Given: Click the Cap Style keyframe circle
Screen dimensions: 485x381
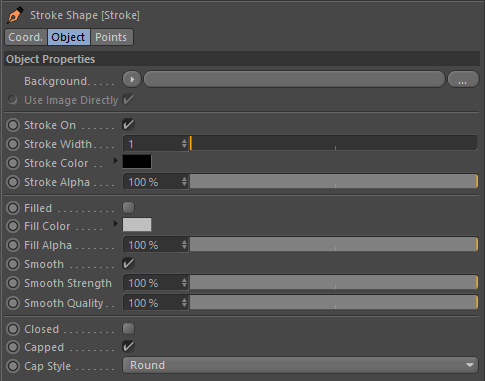Looking at the screenshot, I should click(x=13, y=366).
